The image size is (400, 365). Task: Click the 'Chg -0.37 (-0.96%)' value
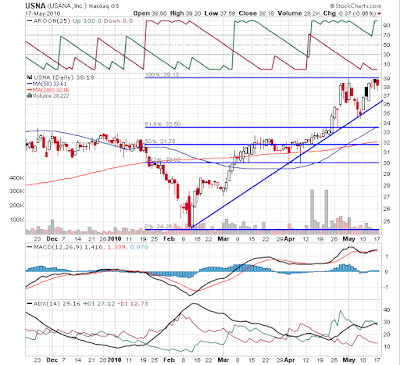pyautogui.click(x=350, y=13)
